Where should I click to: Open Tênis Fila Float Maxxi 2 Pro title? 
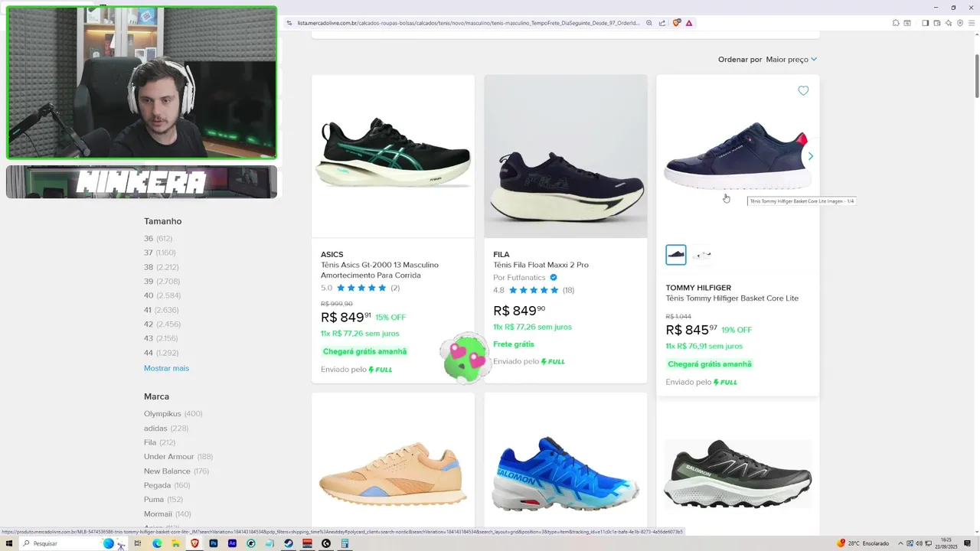coord(541,265)
